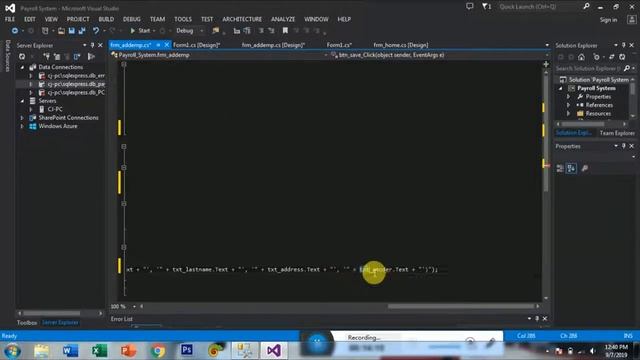Expand the SharePoint Connections node
This screenshot has height=360, width=640.
click(22, 118)
